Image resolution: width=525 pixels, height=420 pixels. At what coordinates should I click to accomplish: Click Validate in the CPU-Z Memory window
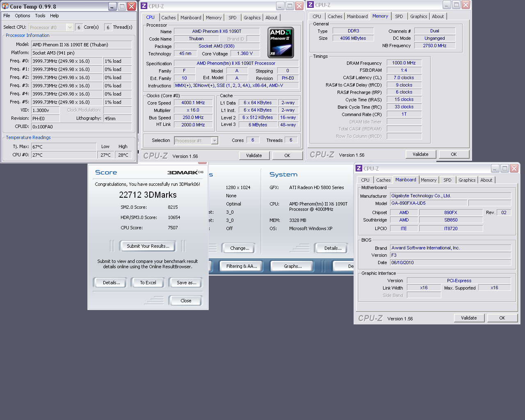[420, 154]
